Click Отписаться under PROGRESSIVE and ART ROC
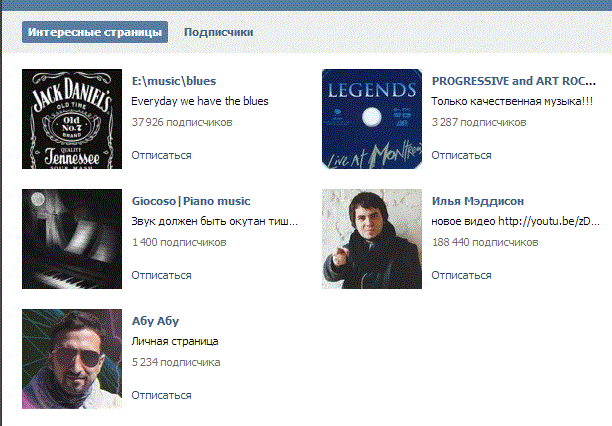The image size is (612, 426). tap(461, 155)
